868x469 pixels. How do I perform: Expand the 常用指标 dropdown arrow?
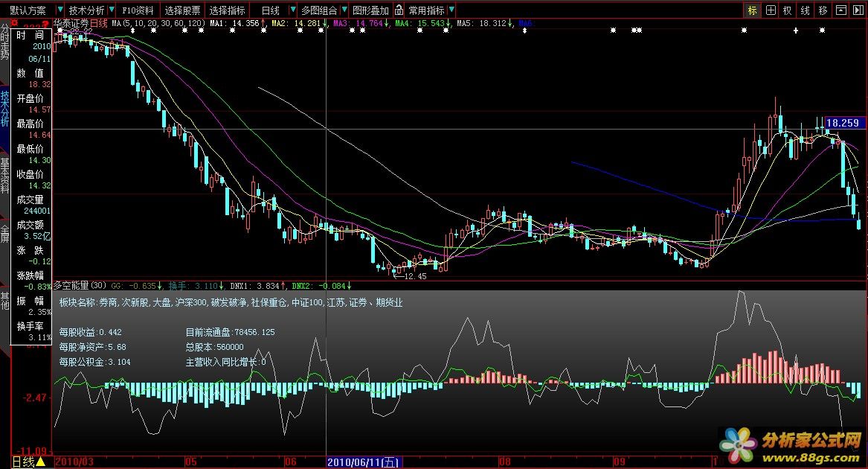click(x=451, y=10)
